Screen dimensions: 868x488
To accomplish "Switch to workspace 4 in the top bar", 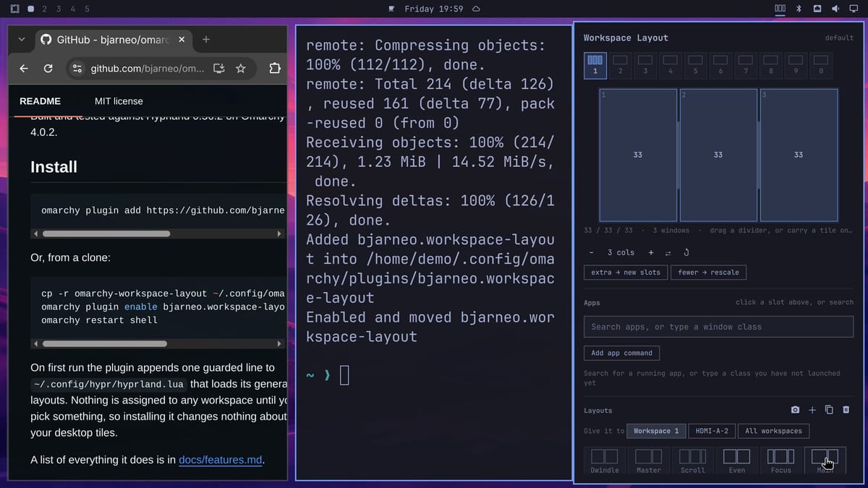I will click(72, 9).
